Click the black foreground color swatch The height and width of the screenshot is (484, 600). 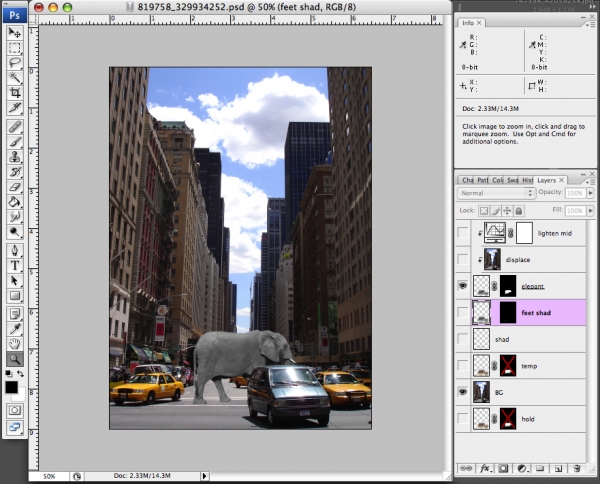11,387
